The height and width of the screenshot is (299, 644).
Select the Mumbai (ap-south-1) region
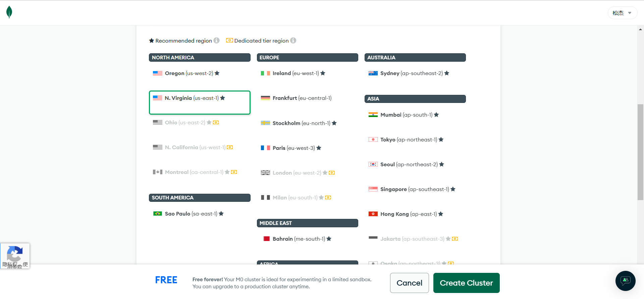[415, 115]
